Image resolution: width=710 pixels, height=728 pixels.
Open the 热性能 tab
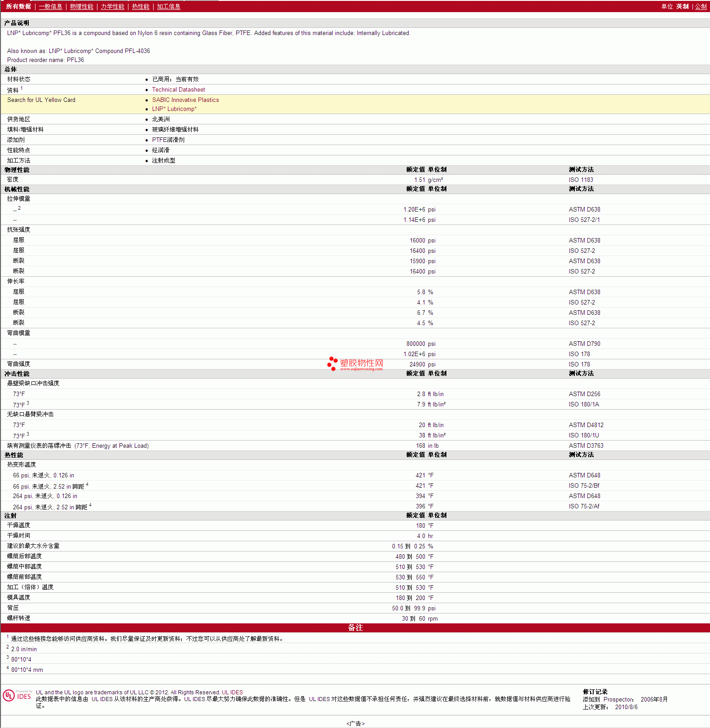(x=141, y=6)
